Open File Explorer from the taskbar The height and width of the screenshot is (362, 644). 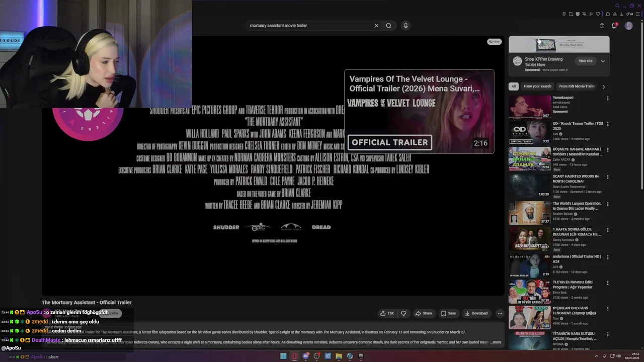coord(339,356)
